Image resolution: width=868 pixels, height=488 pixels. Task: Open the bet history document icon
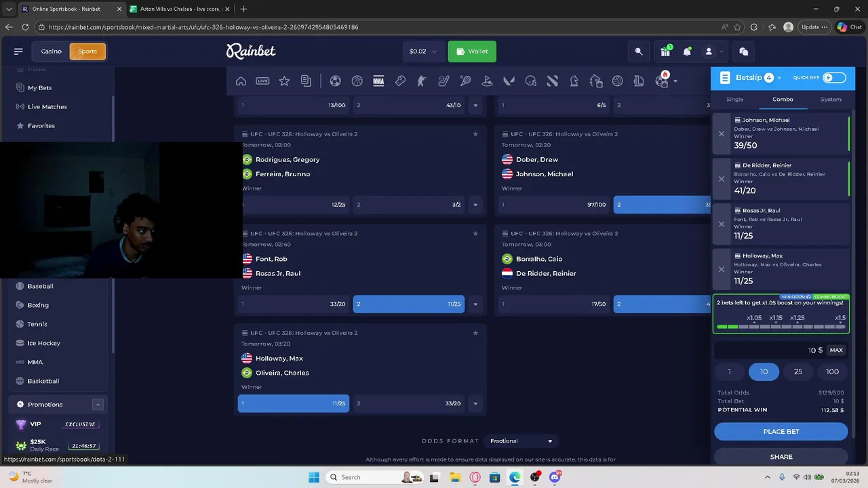pyautogui.click(x=306, y=81)
